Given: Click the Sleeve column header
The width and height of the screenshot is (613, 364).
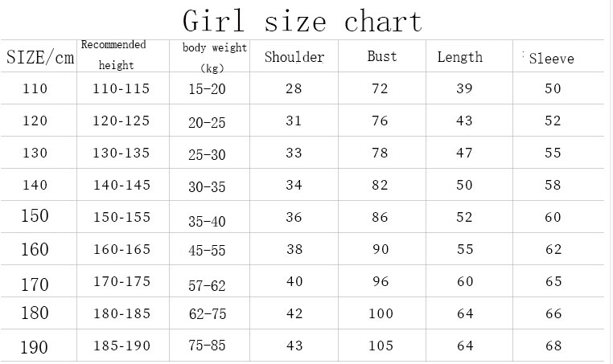Looking at the screenshot, I should 552,59.
